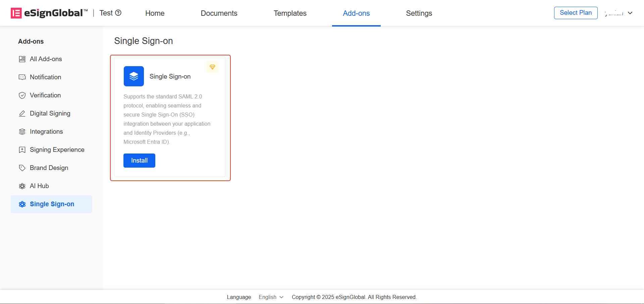
Task: Click the Add-ons sidebar heading
Action: point(31,41)
